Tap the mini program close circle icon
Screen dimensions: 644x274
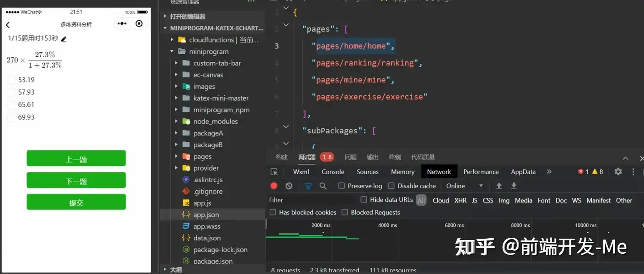(139, 24)
